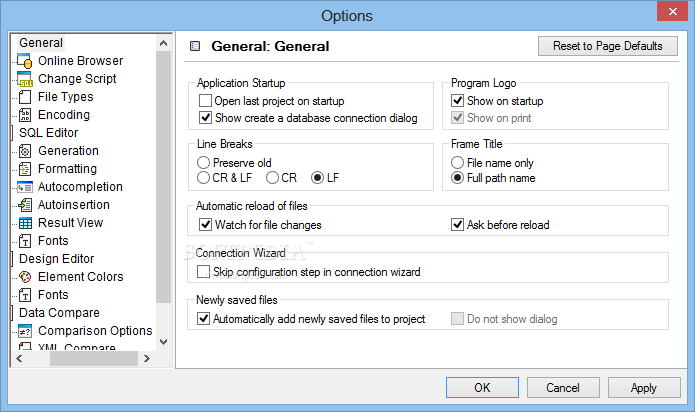The width and height of the screenshot is (695, 412).
Task: Click Reset to Page Defaults button
Action: coord(608,46)
